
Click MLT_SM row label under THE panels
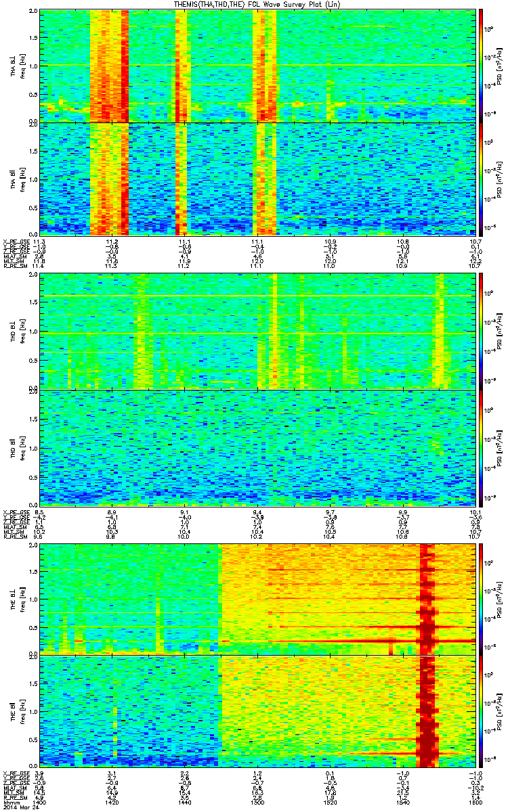click(x=13, y=793)
